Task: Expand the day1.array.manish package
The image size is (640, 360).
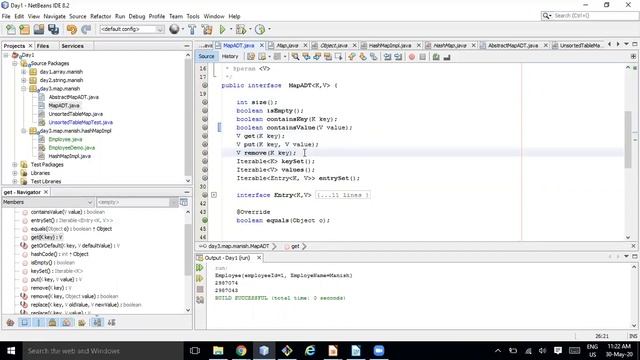Action: [x=24, y=72]
